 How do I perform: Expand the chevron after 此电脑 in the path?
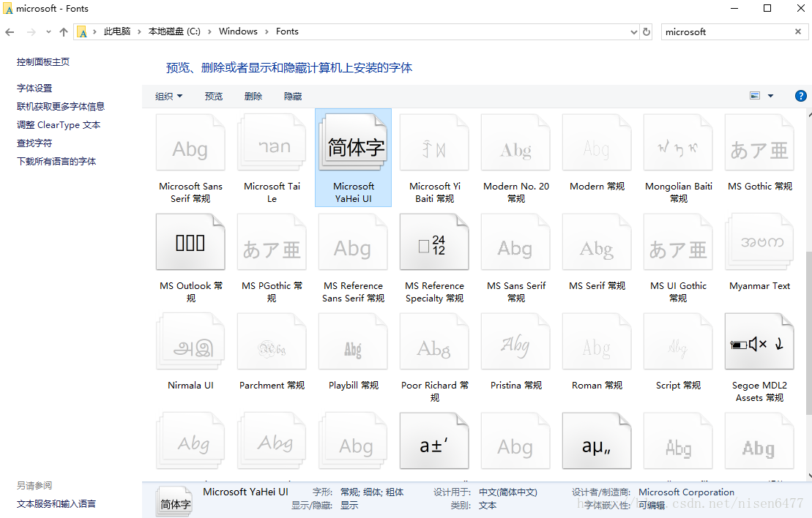139,31
